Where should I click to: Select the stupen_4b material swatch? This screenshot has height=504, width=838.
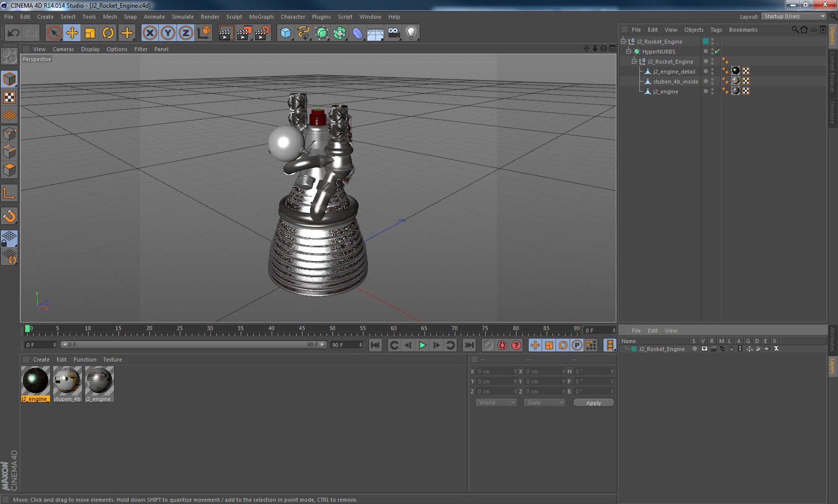point(67,384)
